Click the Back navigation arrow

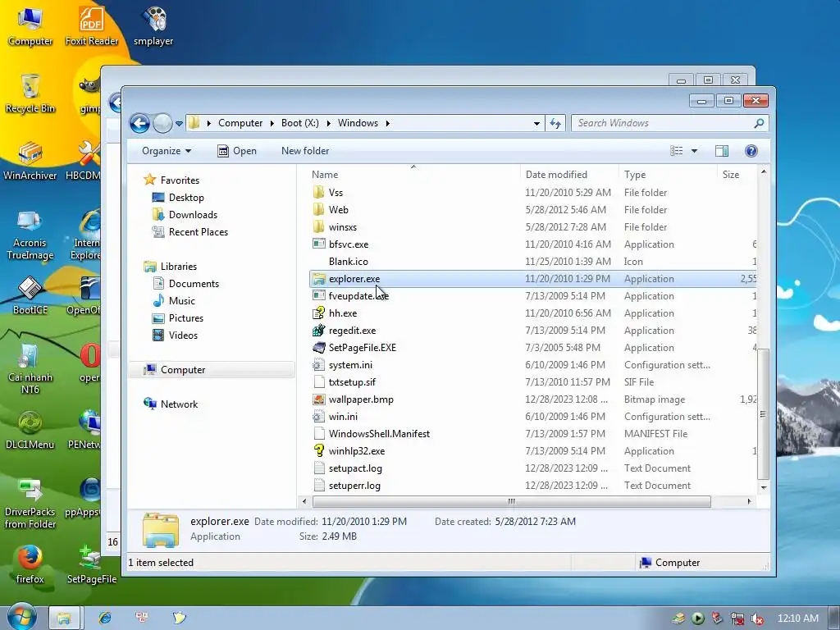pos(139,123)
